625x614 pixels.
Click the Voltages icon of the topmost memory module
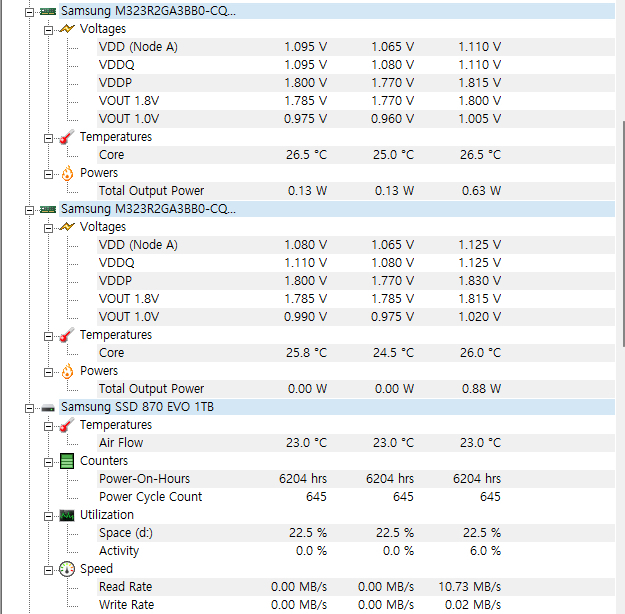point(67,29)
